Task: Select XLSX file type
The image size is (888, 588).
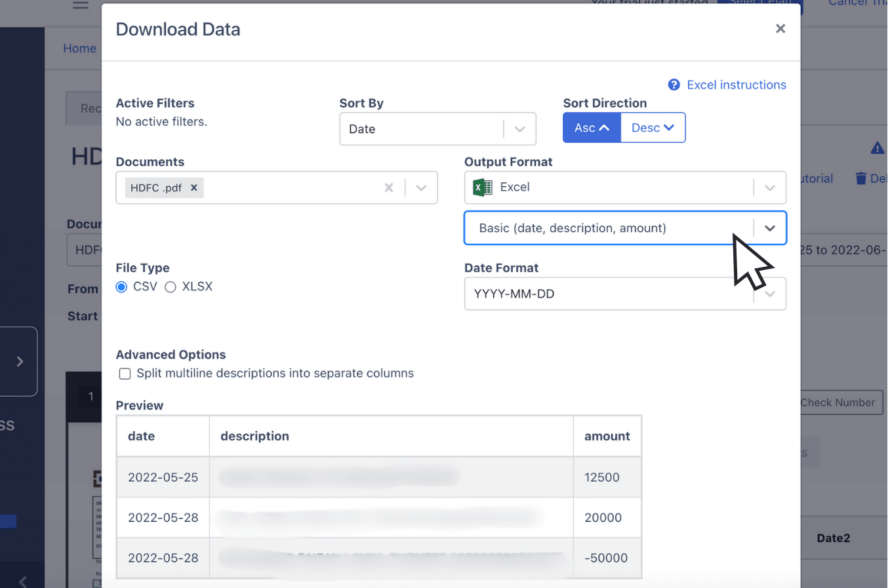Action: (x=171, y=287)
